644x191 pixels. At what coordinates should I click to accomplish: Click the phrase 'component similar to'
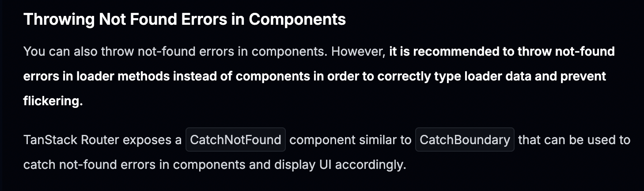[350, 140]
